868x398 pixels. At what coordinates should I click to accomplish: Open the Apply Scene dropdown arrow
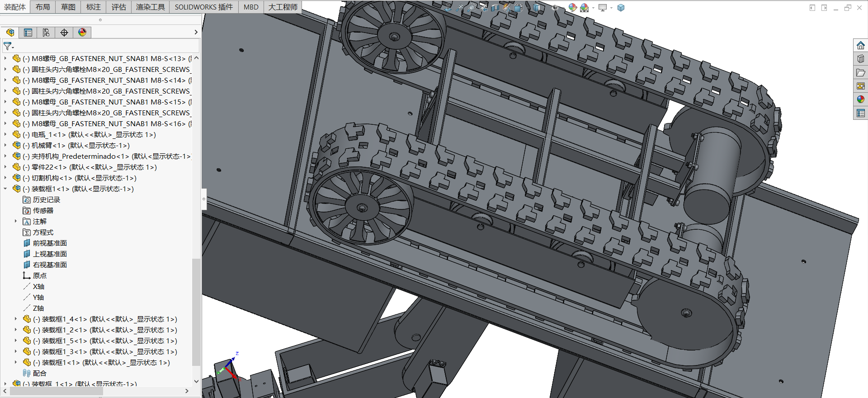[x=593, y=8]
